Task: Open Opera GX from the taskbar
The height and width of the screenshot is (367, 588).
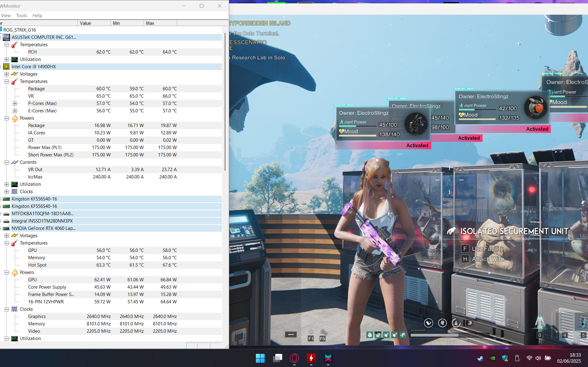Action: point(294,358)
